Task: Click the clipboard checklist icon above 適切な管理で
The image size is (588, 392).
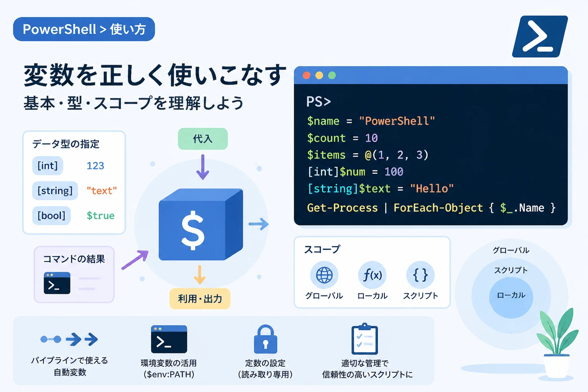Action: (x=365, y=339)
